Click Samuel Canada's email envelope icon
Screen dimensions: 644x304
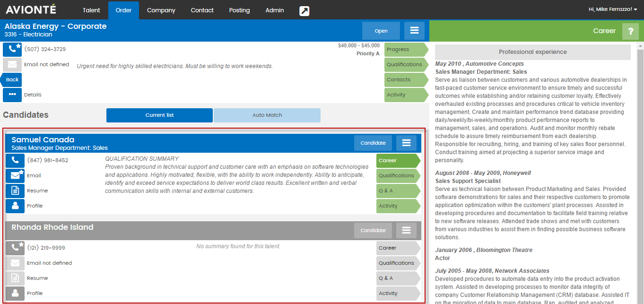point(15,175)
